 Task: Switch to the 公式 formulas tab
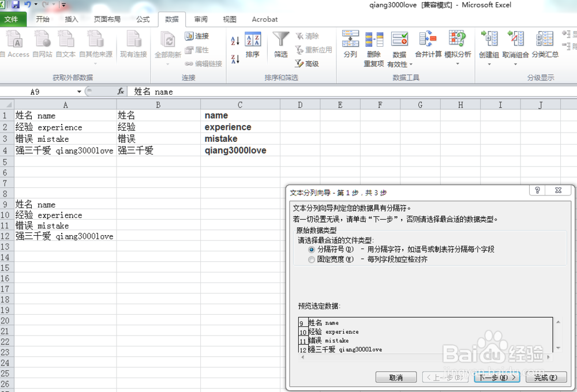point(143,19)
